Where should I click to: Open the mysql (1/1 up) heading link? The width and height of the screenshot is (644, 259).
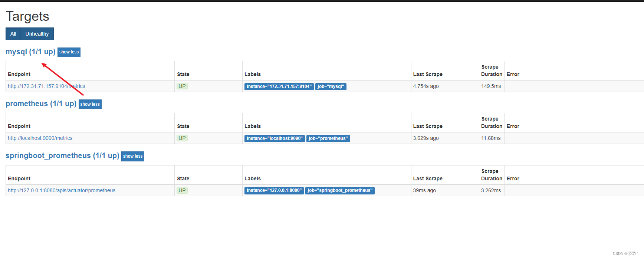[x=30, y=52]
